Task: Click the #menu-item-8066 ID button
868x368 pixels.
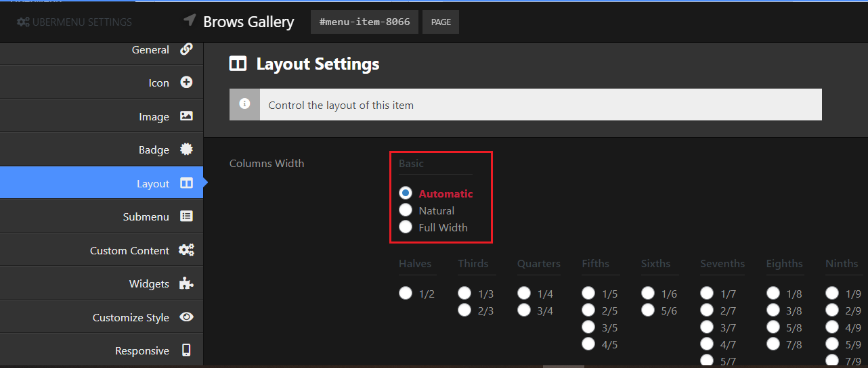Action: [364, 22]
